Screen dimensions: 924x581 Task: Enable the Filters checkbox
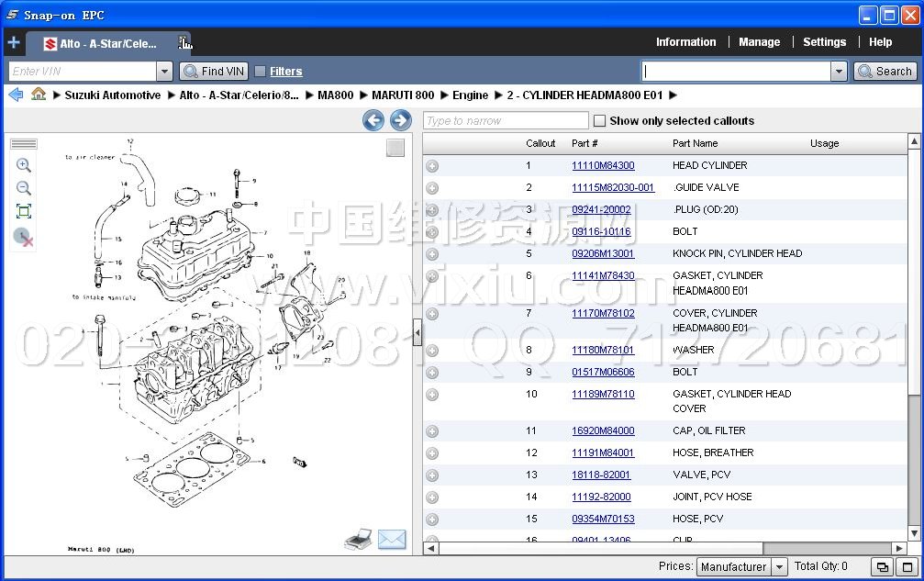(261, 72)
